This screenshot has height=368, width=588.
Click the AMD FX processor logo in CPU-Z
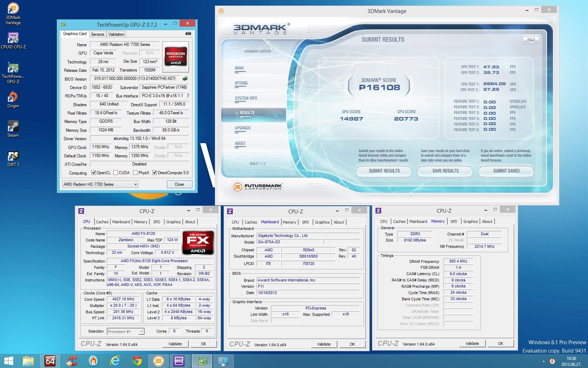pos(198,243)
